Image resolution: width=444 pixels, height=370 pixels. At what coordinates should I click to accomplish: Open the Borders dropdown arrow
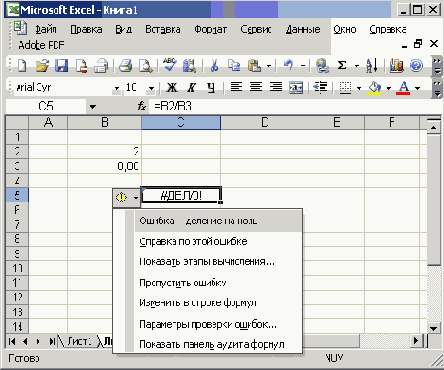pyautogui.click(x=359, y=88)
